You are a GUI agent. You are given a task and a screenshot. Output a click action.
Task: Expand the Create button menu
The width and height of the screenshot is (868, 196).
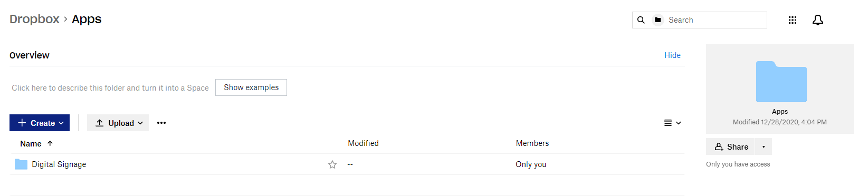(40, 123)
